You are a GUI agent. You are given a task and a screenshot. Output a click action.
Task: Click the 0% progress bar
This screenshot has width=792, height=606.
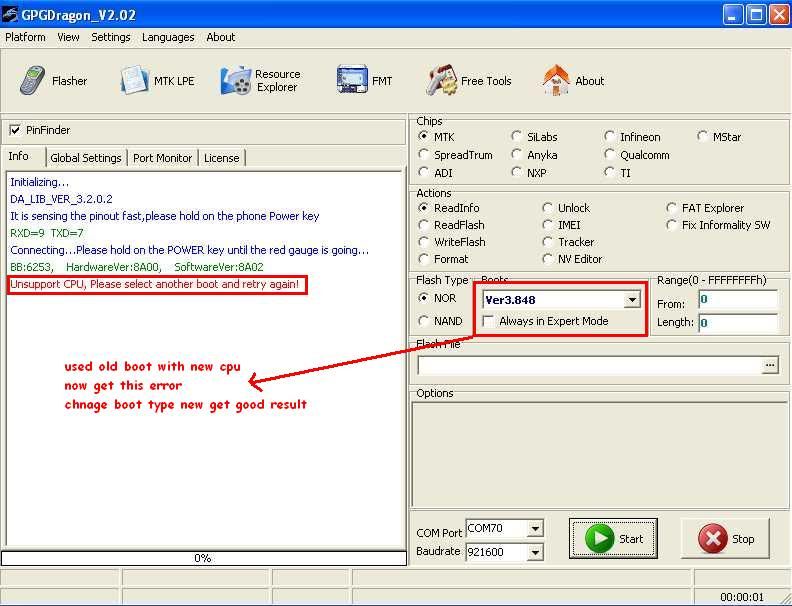(204, 558)
